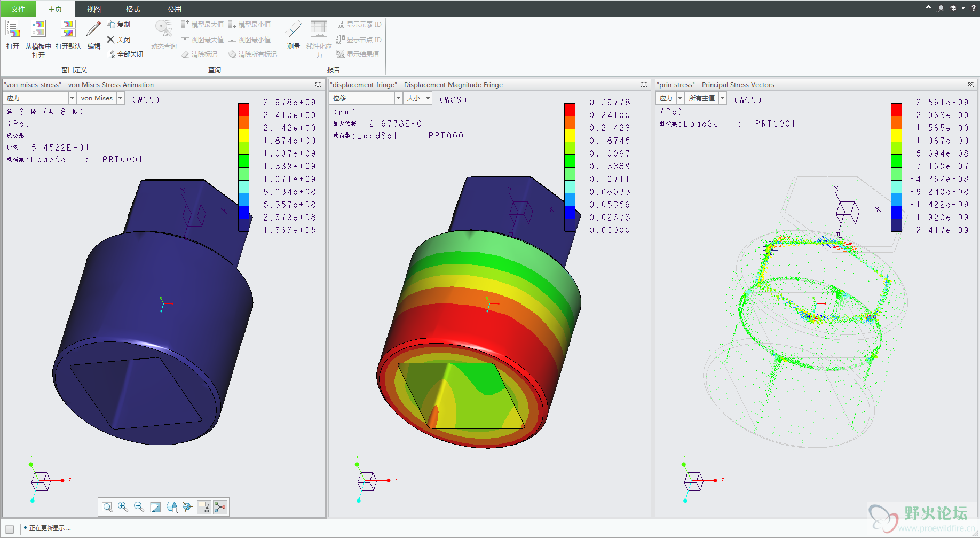Click the 关闭 close window X icon

pyautogui.click(x=111, y=40)
